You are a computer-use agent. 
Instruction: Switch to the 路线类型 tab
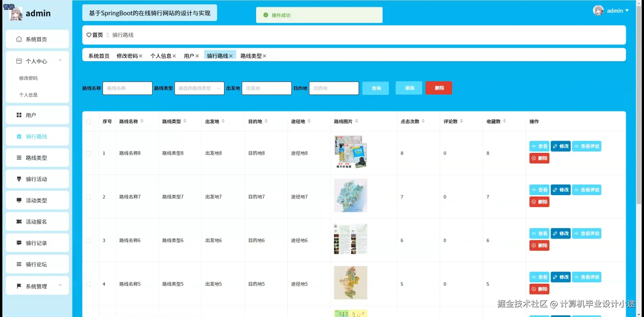point(251,56)
